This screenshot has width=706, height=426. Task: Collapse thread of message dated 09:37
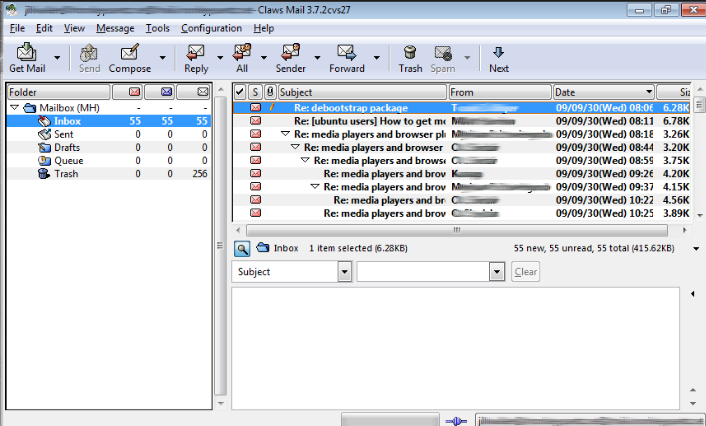[x=315, y=186]
